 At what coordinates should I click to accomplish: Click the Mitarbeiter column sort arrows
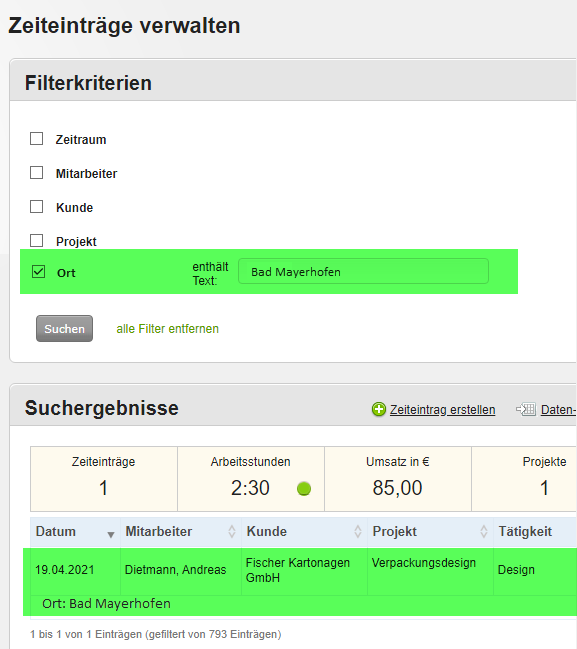tap(232, 531)
